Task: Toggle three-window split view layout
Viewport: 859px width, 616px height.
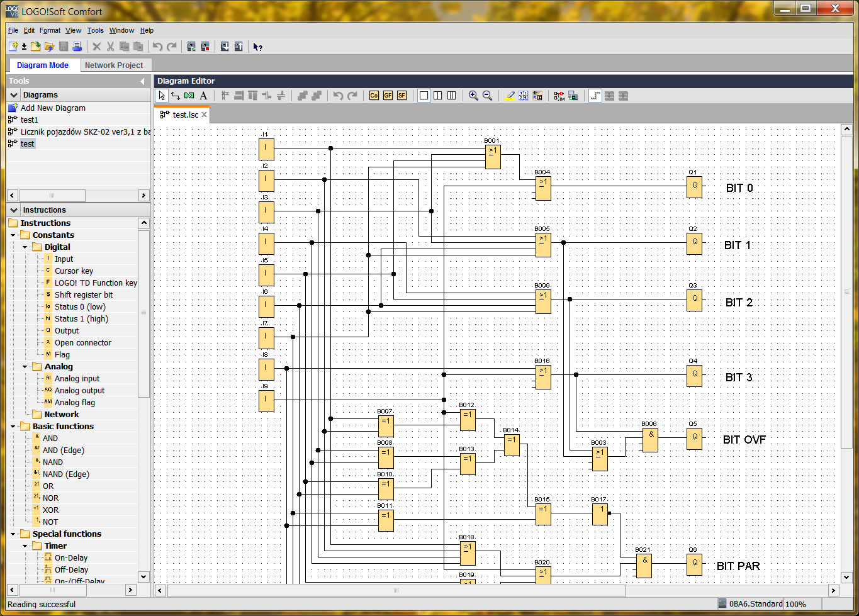Action: click(451, 96)
